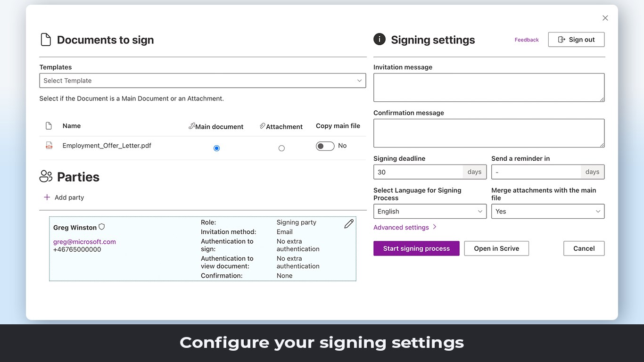Viewport: 644px width, 362px height.
Task: Open the signing language dropdown showing English
Action: click(429, 212)
